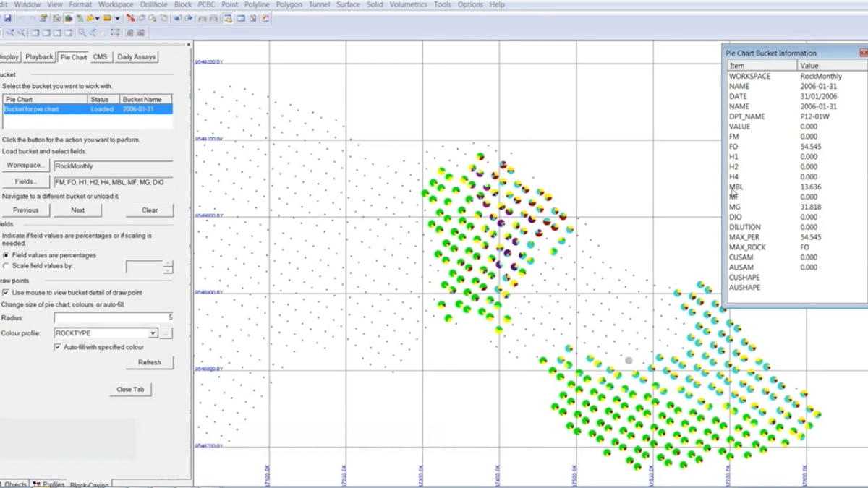Click the DPT_NAME value P12-01W

[815, 116]
